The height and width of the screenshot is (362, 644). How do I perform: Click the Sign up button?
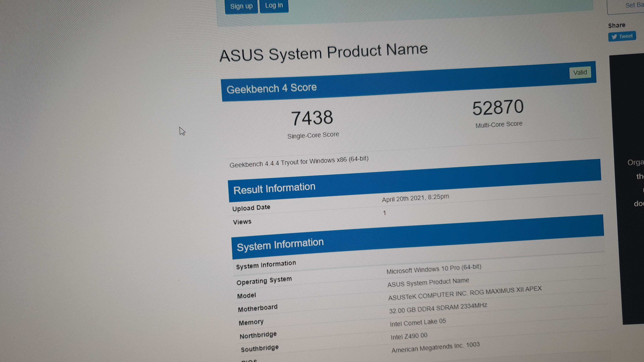point(241,6)
